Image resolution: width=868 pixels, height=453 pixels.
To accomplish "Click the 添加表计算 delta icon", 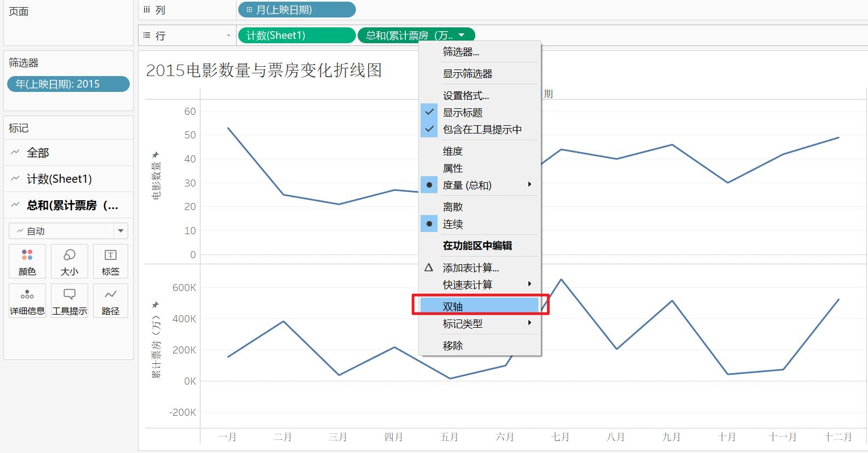I will 429,268.
